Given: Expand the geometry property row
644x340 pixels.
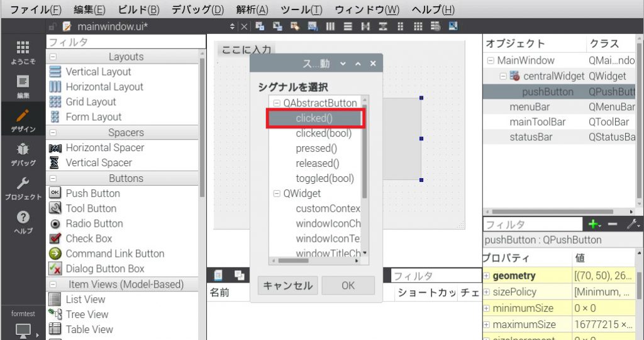Looking at the screenshot, I should 486,276.
